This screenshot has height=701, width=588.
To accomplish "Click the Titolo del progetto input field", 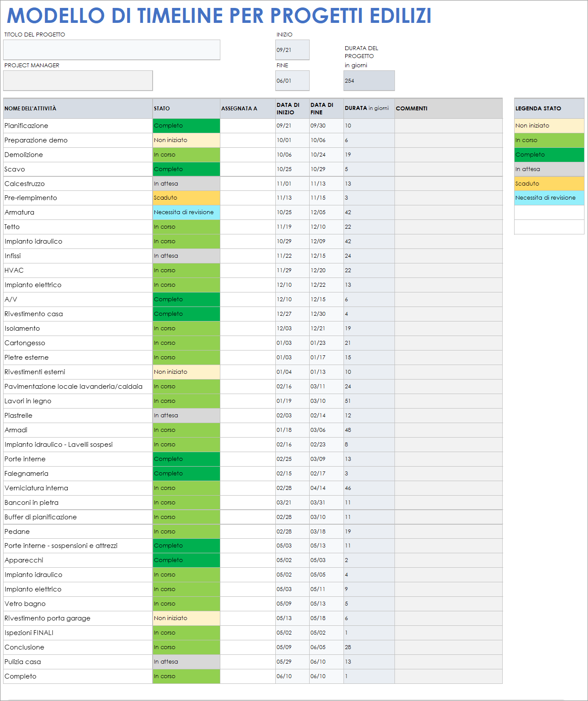I will click(x=112, y=50).
